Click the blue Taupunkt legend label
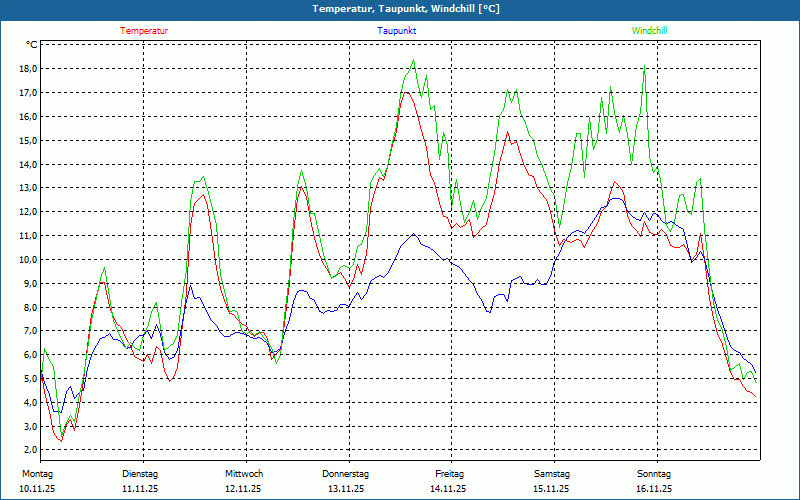Image resolution: width=800 pixels, height=500 pixels. click(397, 31)
